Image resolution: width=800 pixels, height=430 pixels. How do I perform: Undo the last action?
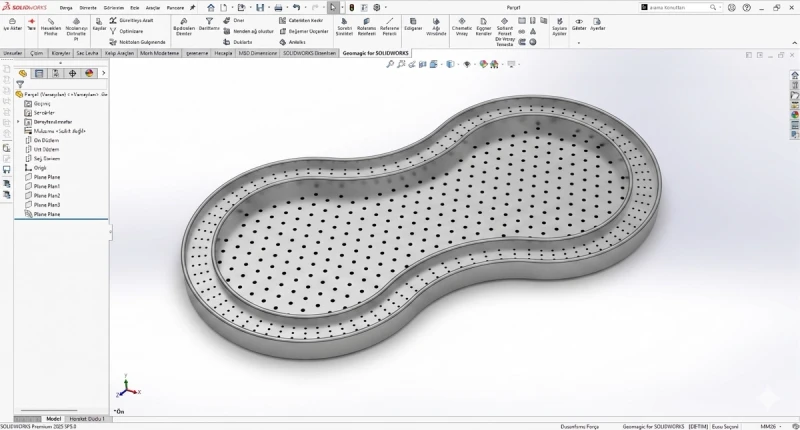(296, 8)
